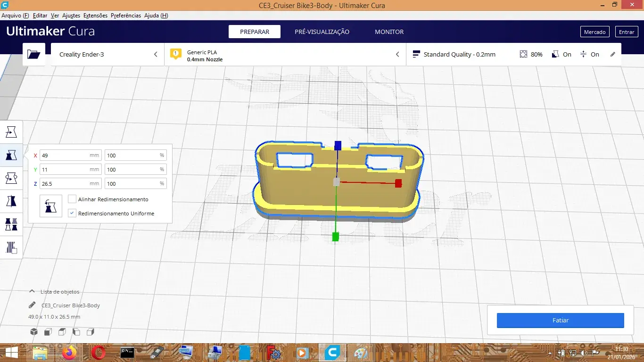
Task: Click the red X axis handle on model
Action: 398,183
